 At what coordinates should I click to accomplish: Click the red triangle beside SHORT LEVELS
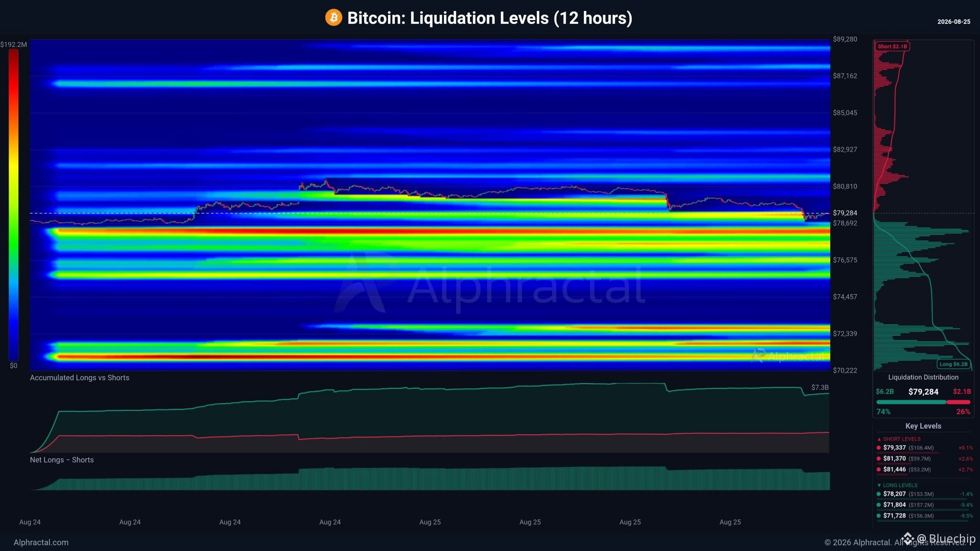point(879,439)
